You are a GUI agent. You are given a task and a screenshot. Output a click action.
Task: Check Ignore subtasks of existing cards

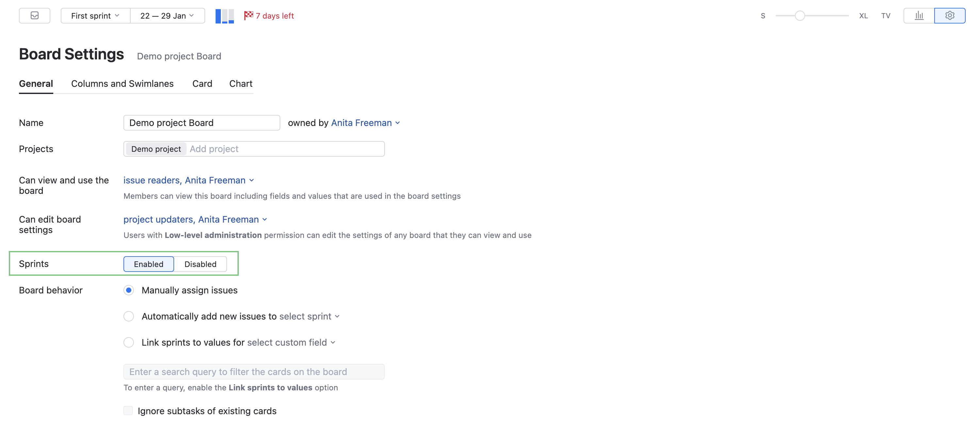pyautogui.click(x=128, y=411)
